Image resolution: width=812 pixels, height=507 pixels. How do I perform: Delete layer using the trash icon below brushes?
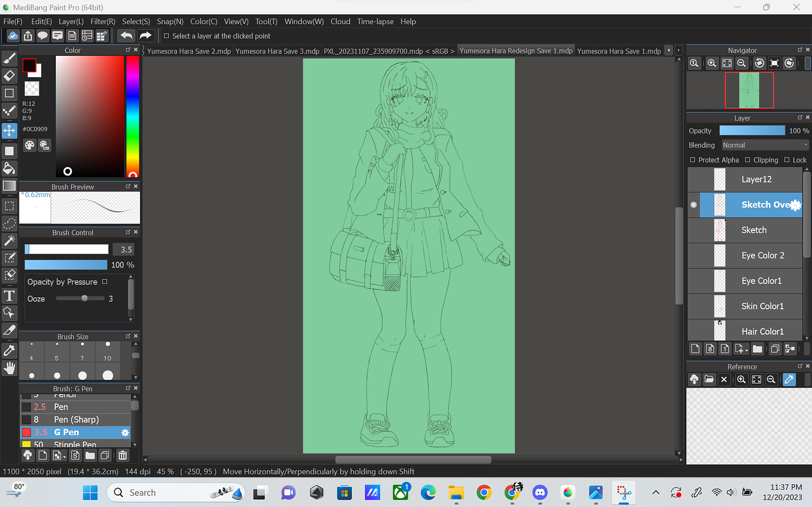pos(122,455)
